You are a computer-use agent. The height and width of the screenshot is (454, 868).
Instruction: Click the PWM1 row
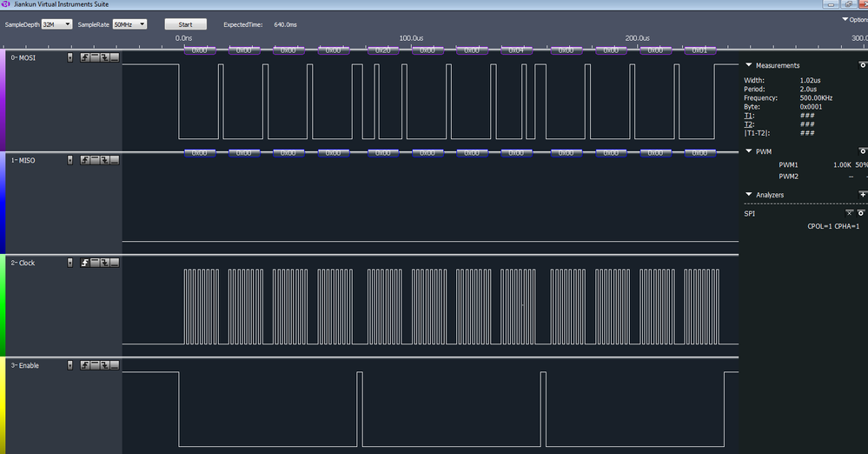(822, 164)
